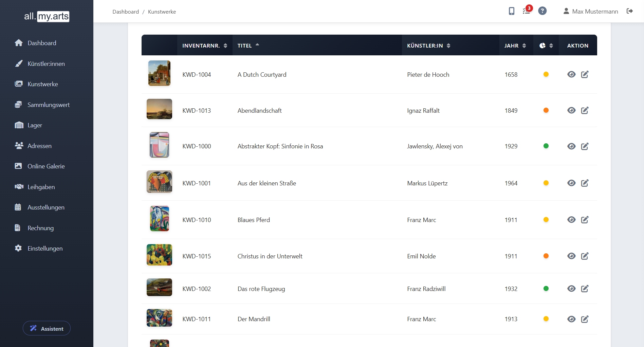
Task: Click year 1913 in Der Mandrill row
Action: click(x=511, y=319)
